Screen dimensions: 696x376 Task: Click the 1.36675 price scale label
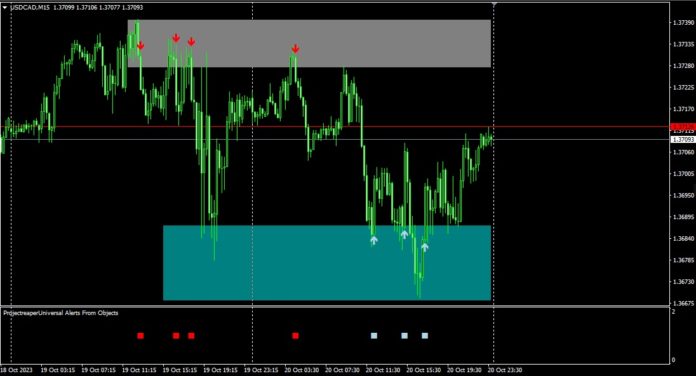pos(684,304)
